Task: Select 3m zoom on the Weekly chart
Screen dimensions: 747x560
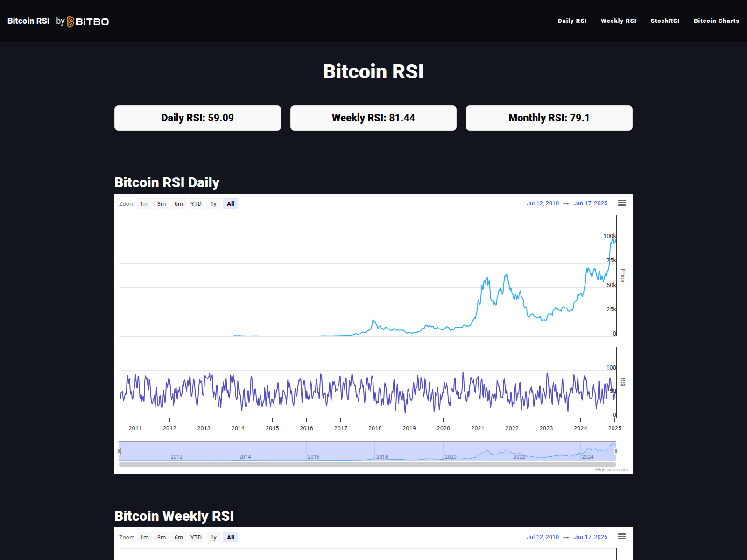Action: (x=162, y=537)
